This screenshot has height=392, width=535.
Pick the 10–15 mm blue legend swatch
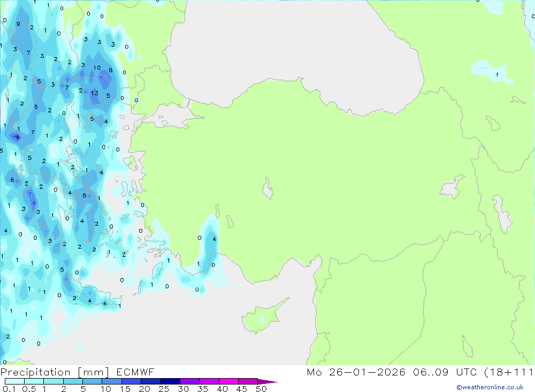tap(112, 381)
